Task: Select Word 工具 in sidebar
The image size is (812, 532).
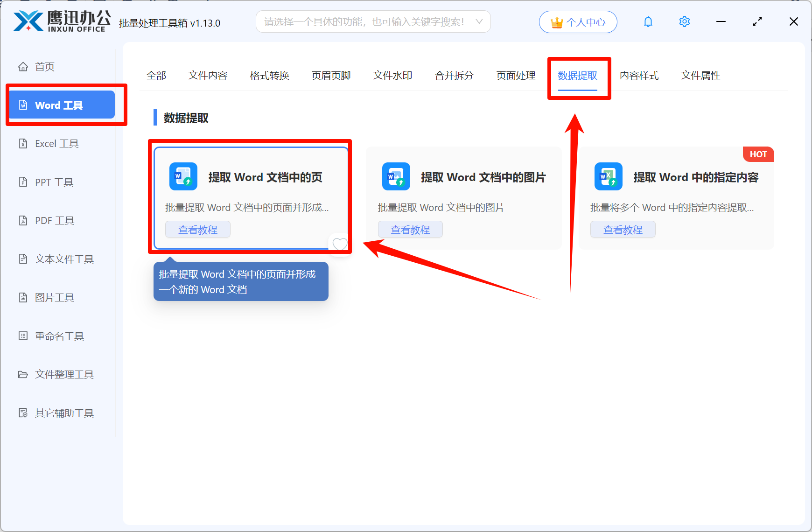Action: 62,105
